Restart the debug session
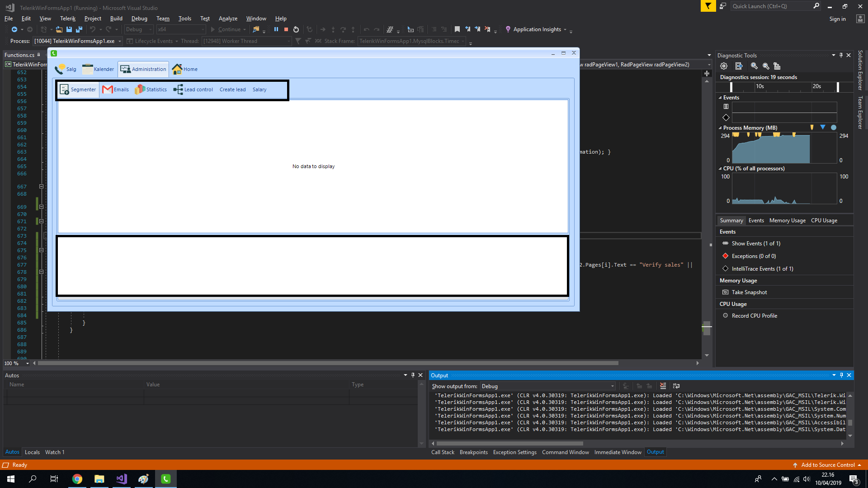 pyautogui.click(x=296, y=29)
